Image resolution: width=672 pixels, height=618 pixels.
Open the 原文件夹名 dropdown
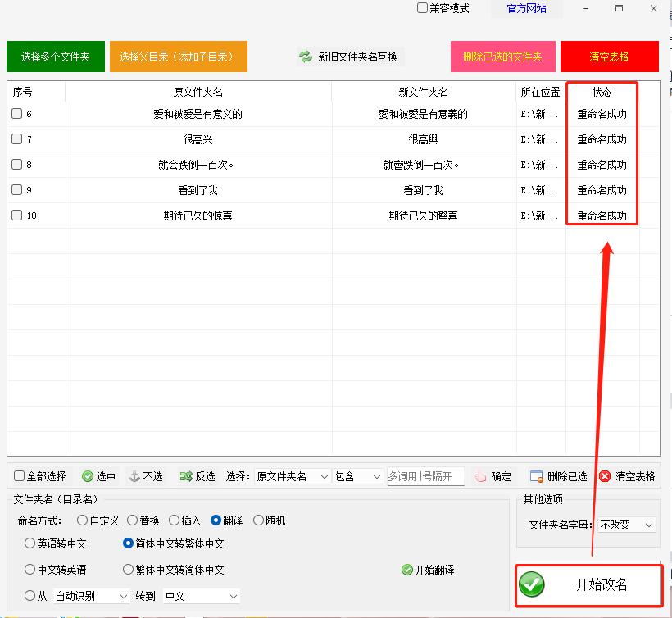pyautogui.click(x=291, y=475)
